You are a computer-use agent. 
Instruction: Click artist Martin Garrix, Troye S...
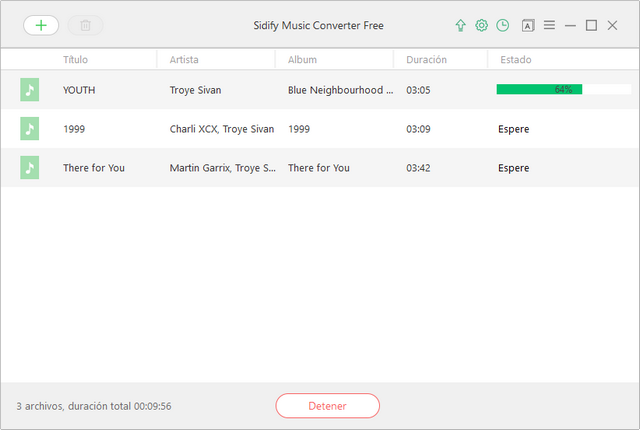coord(222,168)
